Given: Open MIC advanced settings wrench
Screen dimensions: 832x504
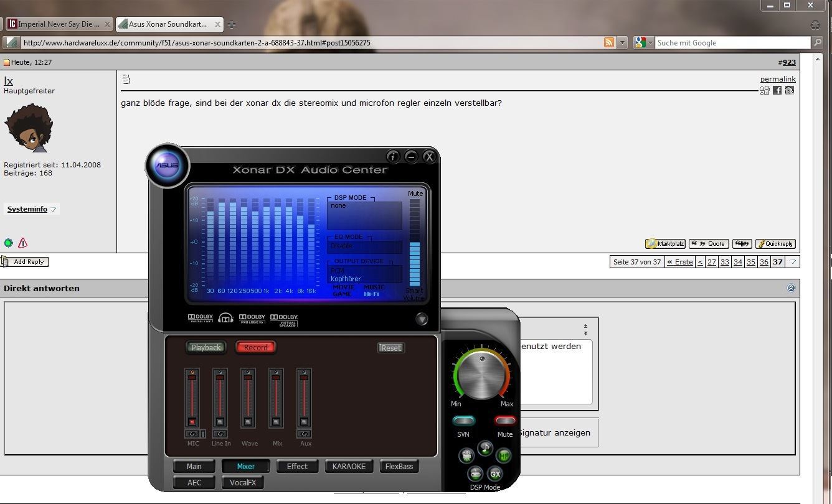Looking at the screenshot, I should [202, 434].
